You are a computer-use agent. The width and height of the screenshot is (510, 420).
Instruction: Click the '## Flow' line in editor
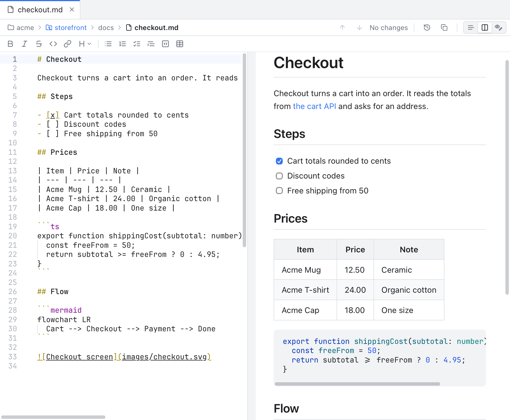coord(53,292)
